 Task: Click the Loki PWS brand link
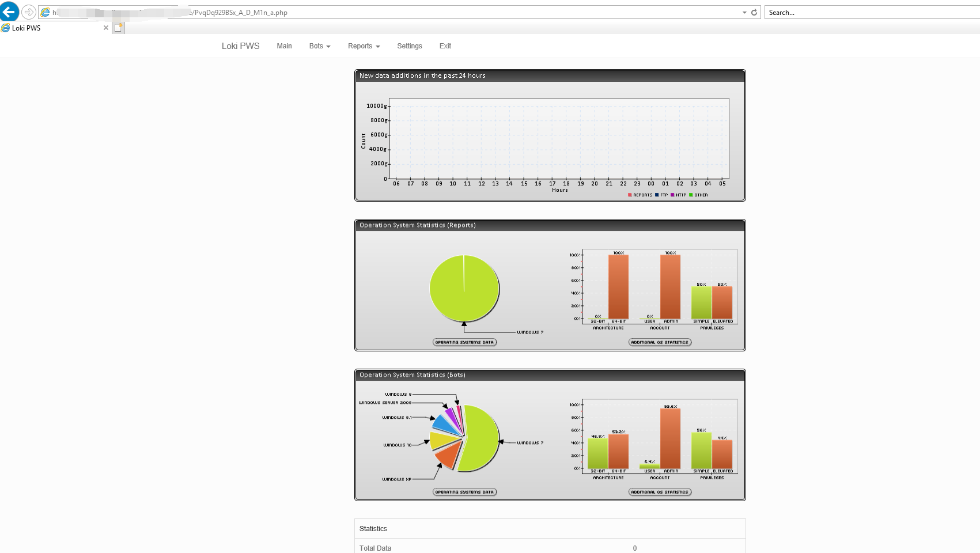241,46
